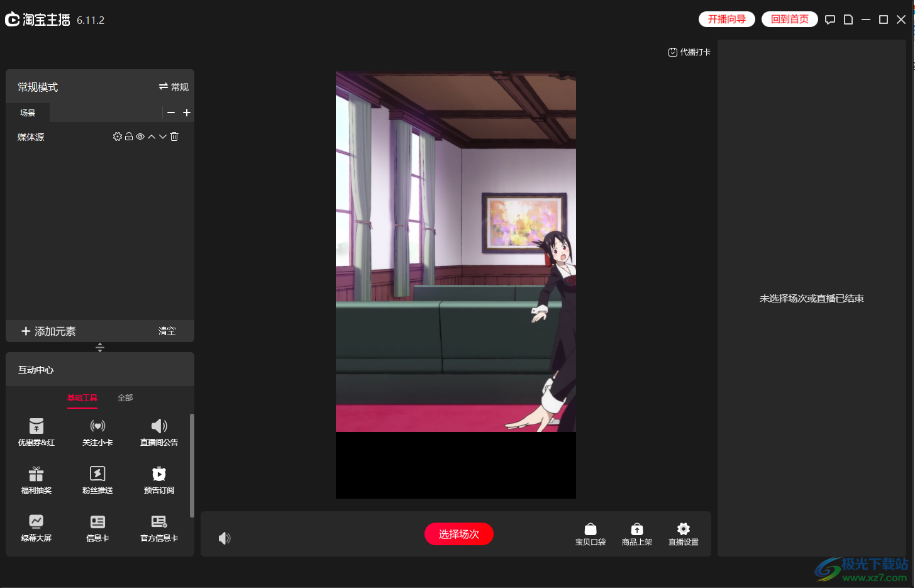Screen dimensions: 915x588
Task: Open 绿幕大屏 green screen tool
Action: coord(36,528)
